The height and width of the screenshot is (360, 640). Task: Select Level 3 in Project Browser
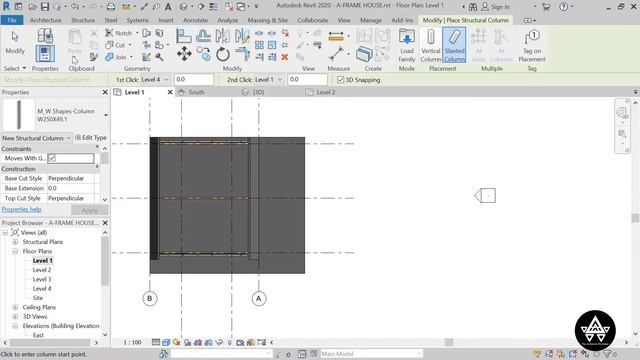pos(42,279)
